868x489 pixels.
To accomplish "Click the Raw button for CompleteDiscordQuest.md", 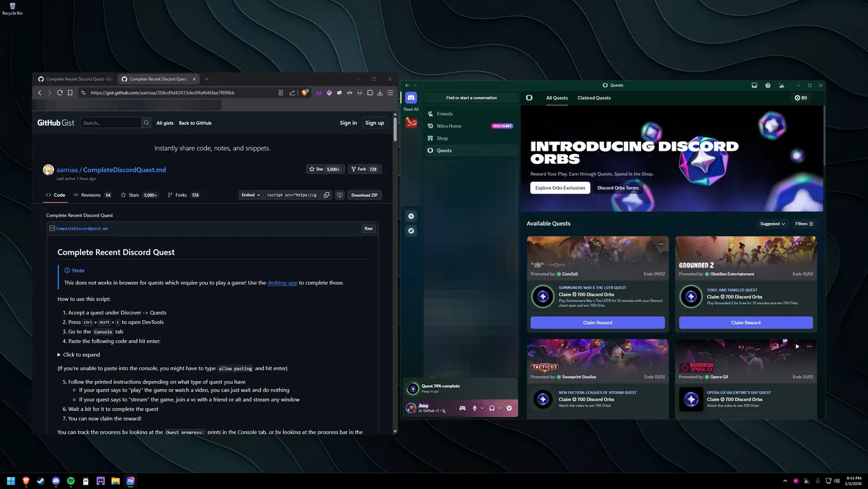I will tap(368, 228).
